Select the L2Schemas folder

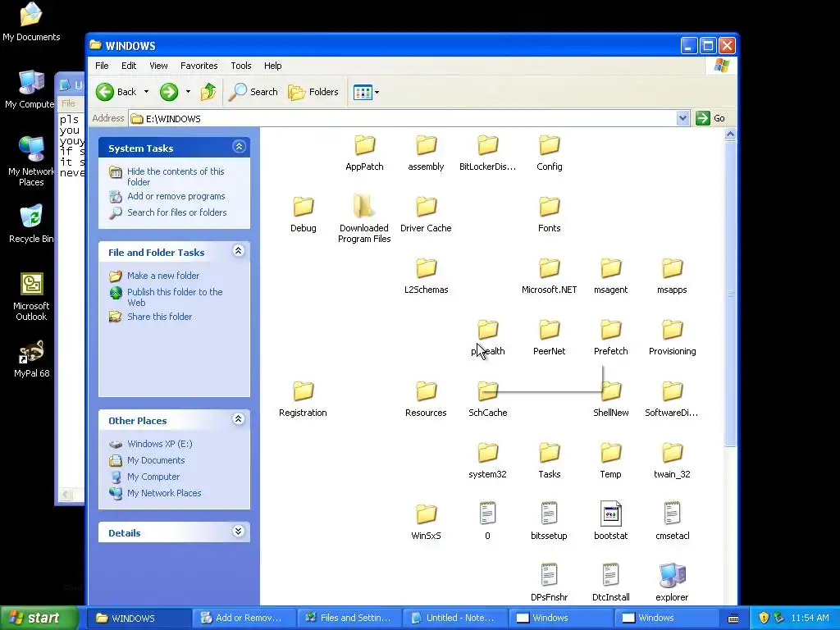click(x=426, y=276)
